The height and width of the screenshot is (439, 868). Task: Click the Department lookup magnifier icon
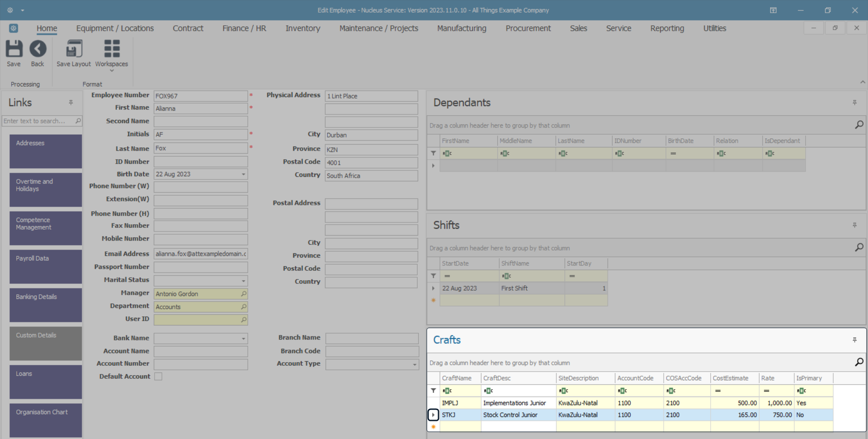tap(244, 307)
